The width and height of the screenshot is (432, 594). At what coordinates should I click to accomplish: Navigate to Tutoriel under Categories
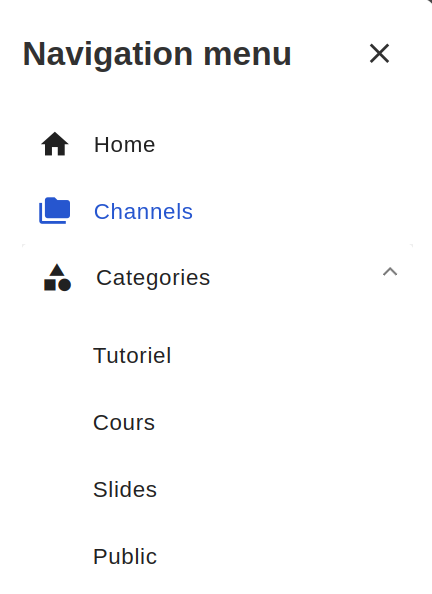[132, 355]
